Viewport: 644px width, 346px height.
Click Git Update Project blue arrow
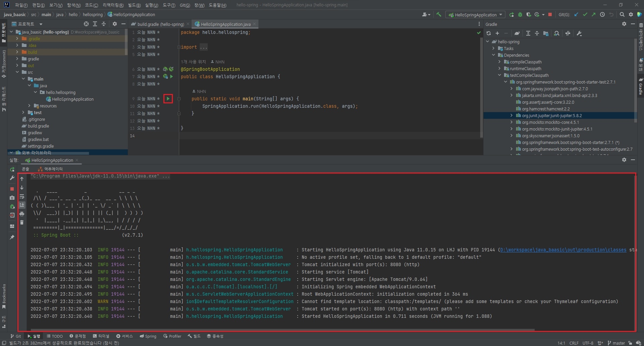[x=576, y=14]
